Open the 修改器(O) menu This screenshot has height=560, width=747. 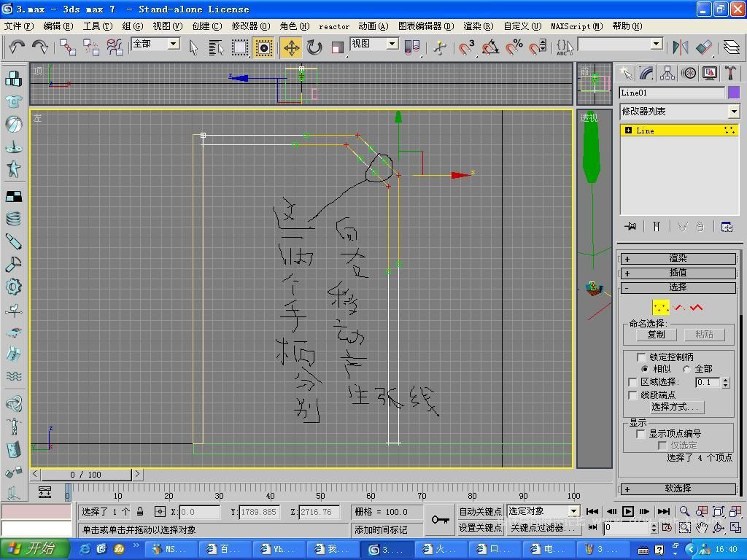[x=251, y=26]
